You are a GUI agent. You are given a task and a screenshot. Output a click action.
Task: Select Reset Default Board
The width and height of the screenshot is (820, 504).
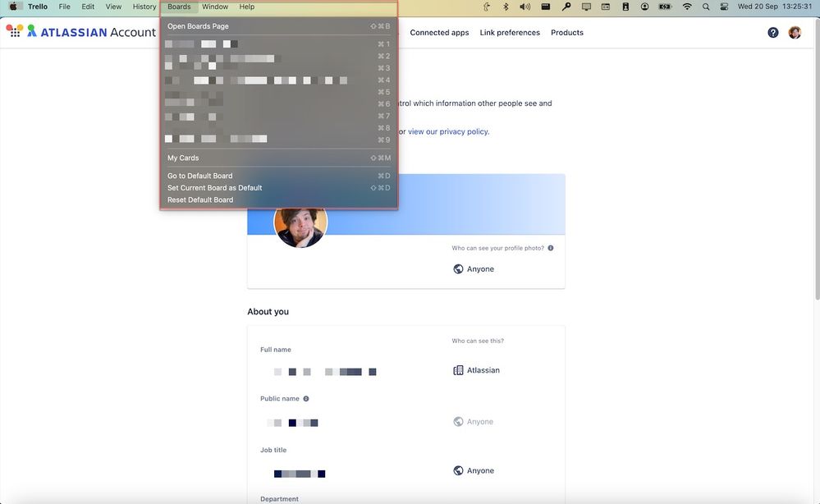[x=279, y=199]
